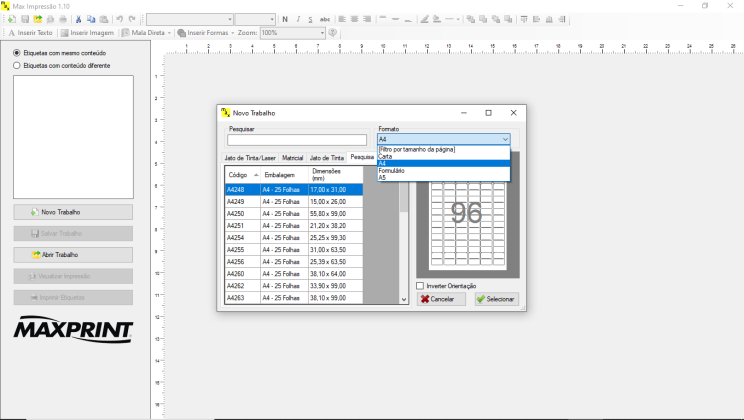The image size is (744, 420).
Task: Click the align objects left icon
Action: (537, 19)
